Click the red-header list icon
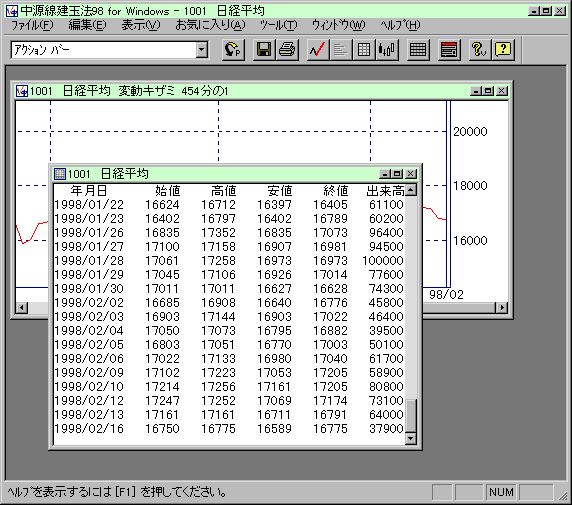Viewport: 572px width, 505px height. click(449, 49)
